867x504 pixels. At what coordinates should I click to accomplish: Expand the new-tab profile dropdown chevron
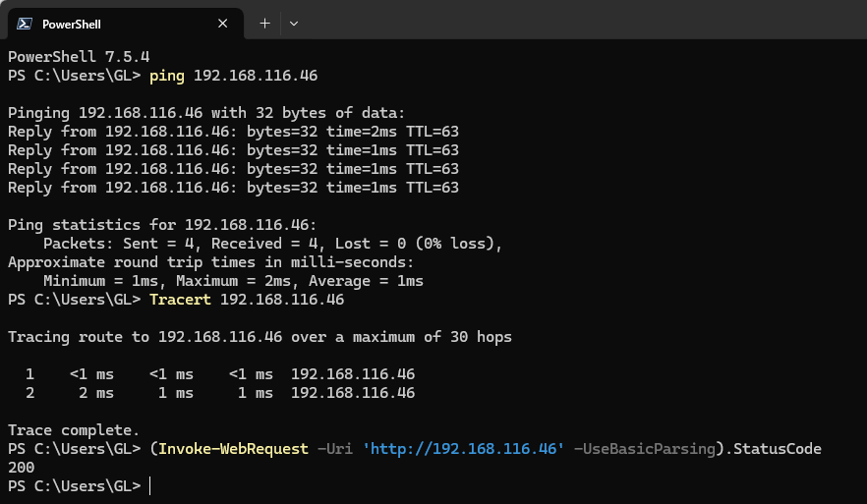pyautogui.click(x=294, y=23)
